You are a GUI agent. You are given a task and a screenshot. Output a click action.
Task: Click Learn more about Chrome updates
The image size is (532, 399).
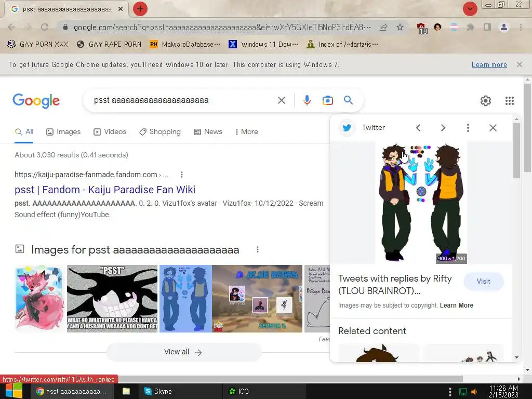tap(489, 64)
